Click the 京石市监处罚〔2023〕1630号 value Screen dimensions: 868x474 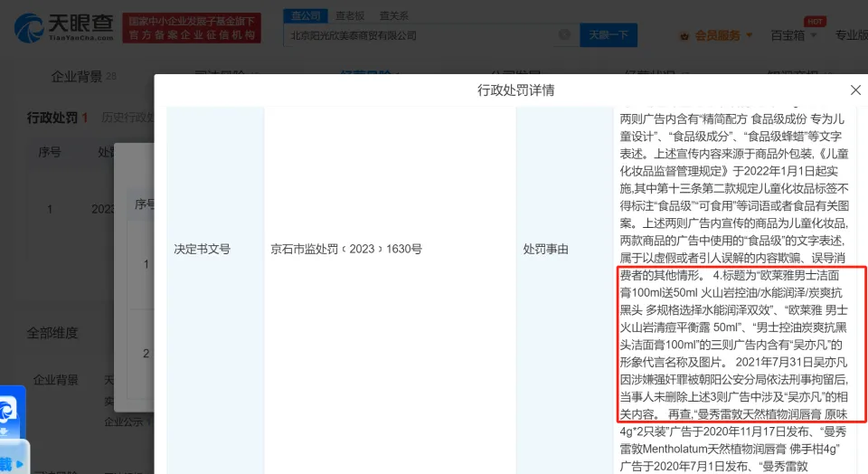click(x=346, y=249)
